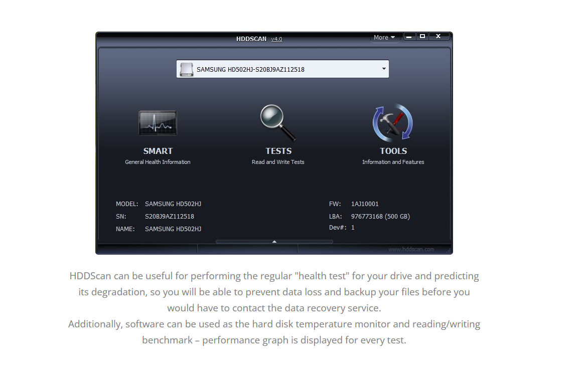Click the serial number S20BJ9AZ112518 value
The width and height of the screenshot is (588, 368).
170,216
